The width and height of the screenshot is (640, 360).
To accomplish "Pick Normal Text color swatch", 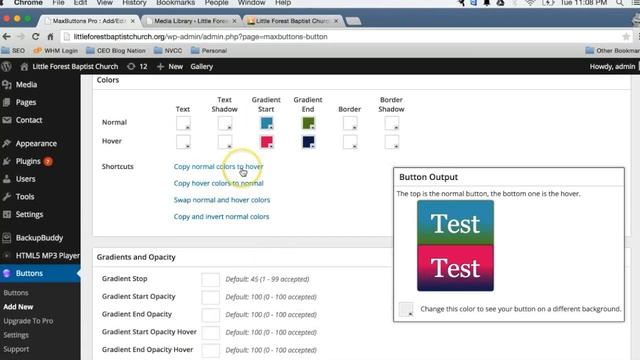I will point(183,123).
